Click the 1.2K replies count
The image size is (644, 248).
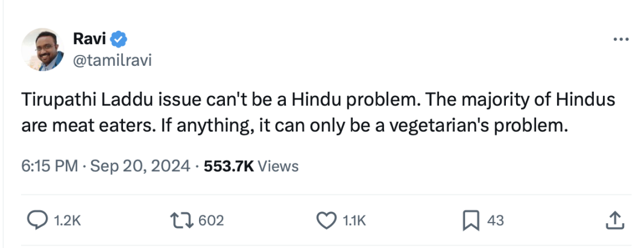coord(67,221)
